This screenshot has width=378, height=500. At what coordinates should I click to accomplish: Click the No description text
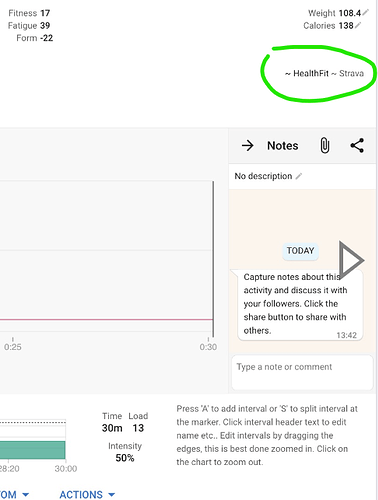click(x=263, y=176)
